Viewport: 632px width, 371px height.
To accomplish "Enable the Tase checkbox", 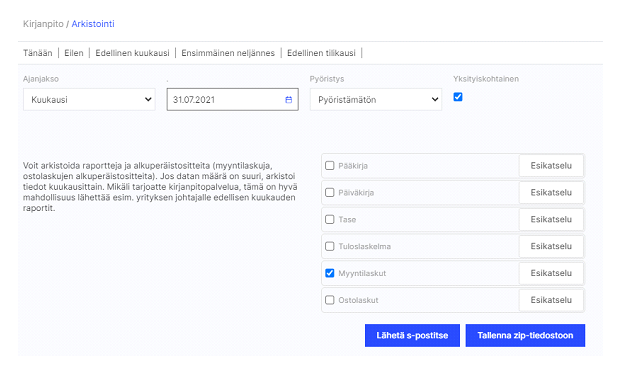I will [x=330, y=219].
